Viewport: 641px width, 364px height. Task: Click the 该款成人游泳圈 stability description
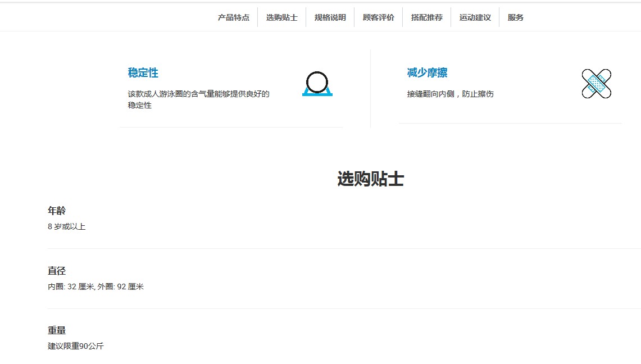pos(199,99)
